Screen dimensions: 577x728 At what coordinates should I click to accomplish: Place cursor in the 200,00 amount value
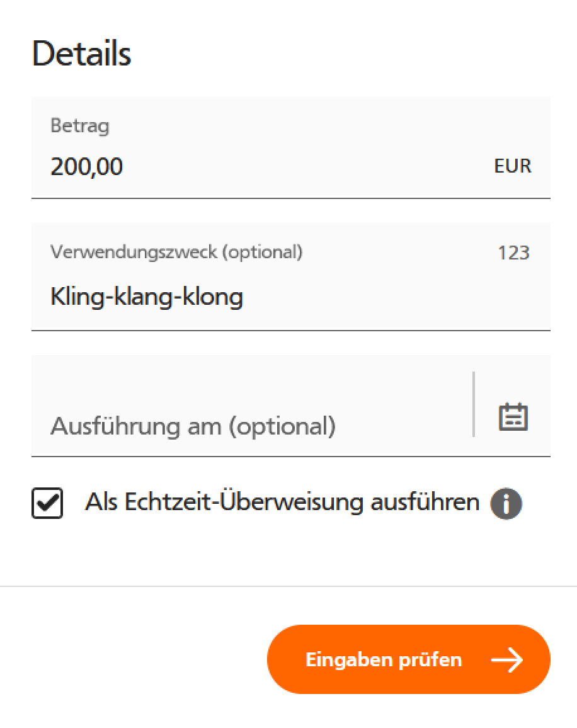pyautogui.click(x=87, y=167)
